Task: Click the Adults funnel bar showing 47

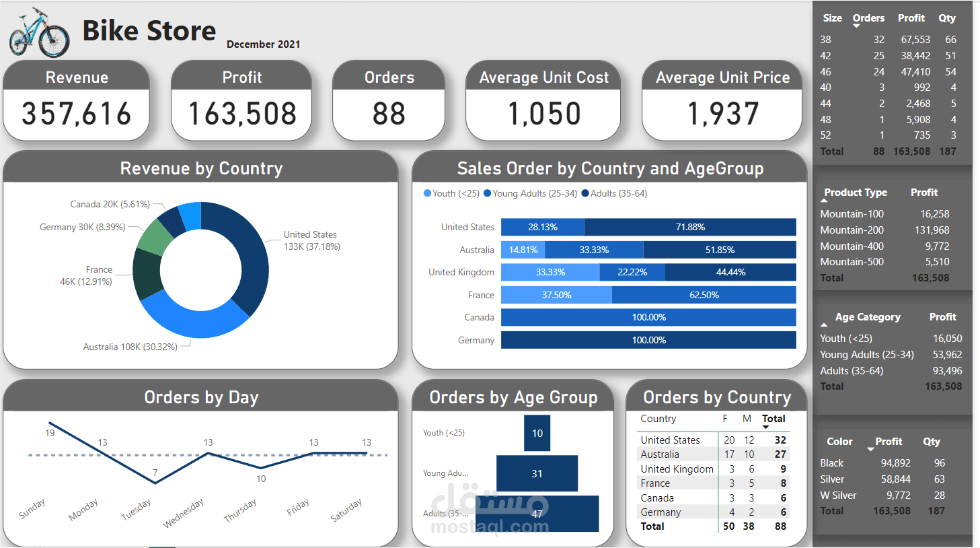Action: (537, 514)
